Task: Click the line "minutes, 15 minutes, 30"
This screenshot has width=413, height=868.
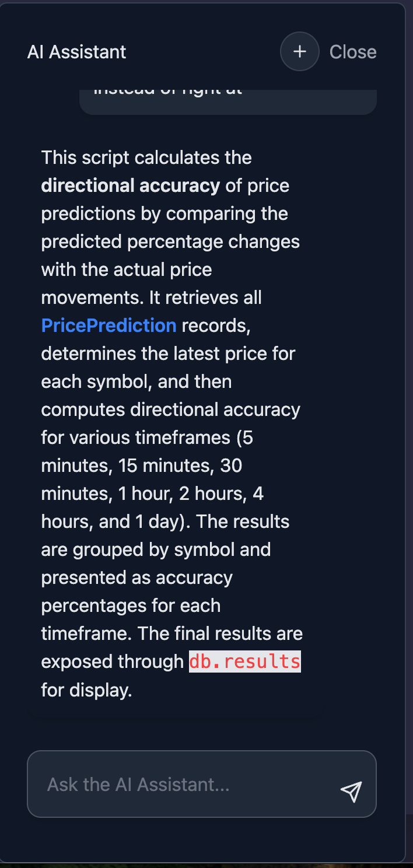Action: 141,466
